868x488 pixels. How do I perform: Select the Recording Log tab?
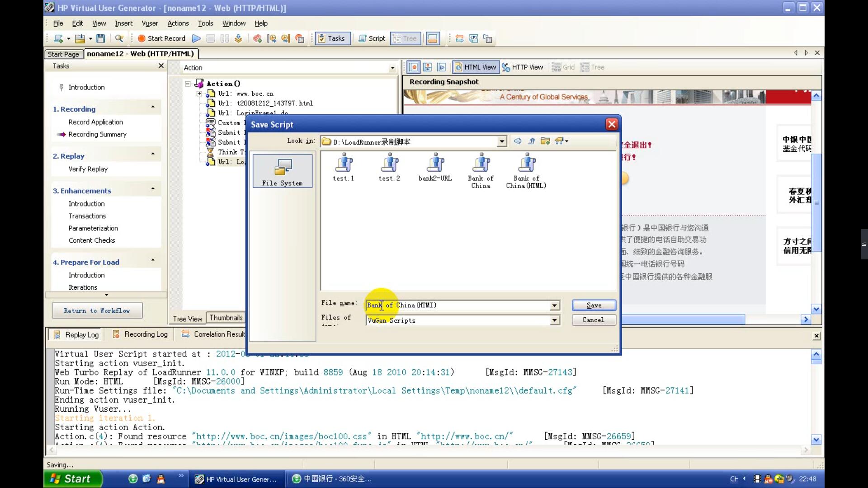(x=140, y=334)
